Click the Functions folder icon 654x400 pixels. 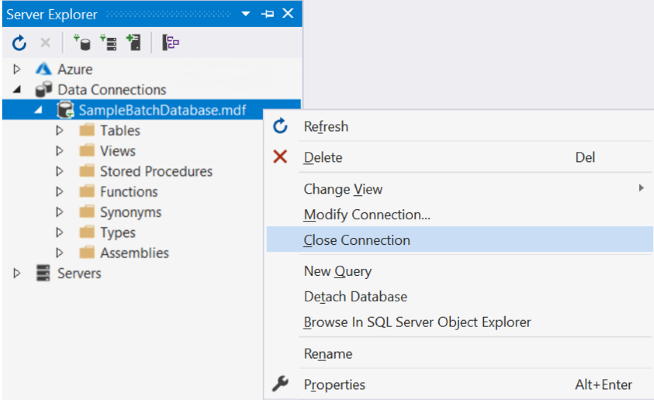pyautogui.click(x=87, y=191)
